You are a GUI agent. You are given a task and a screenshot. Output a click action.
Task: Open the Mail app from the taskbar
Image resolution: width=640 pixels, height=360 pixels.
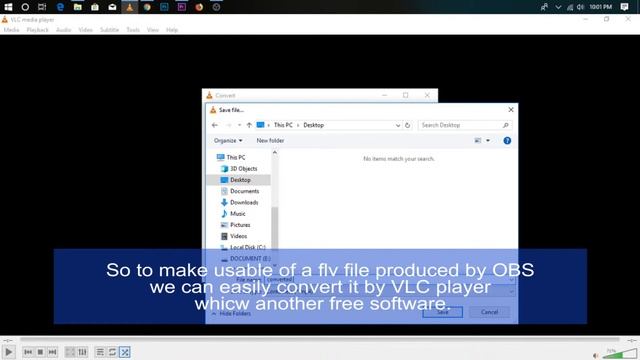click(x=112, y=7)
